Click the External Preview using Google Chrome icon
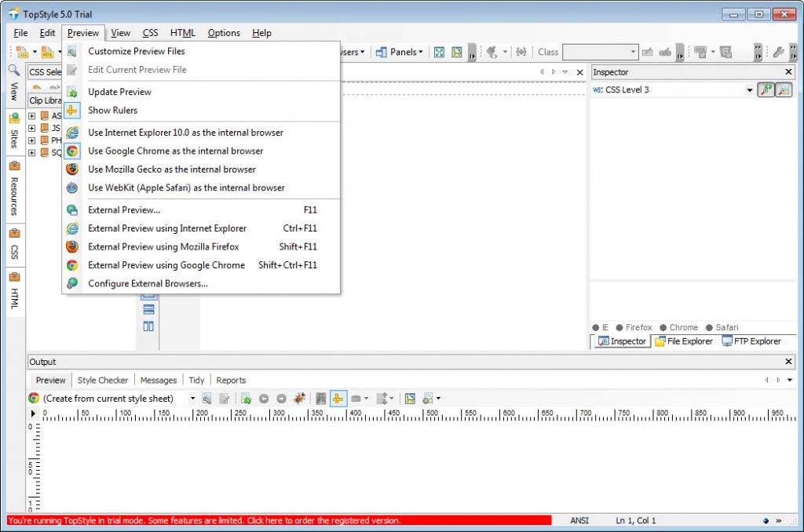 [x=72, y=265]
